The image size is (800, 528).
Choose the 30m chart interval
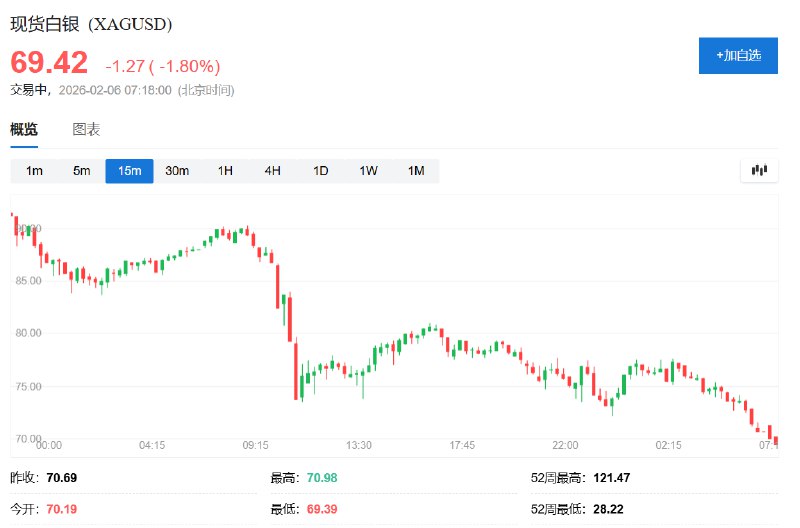pos(177,171)
